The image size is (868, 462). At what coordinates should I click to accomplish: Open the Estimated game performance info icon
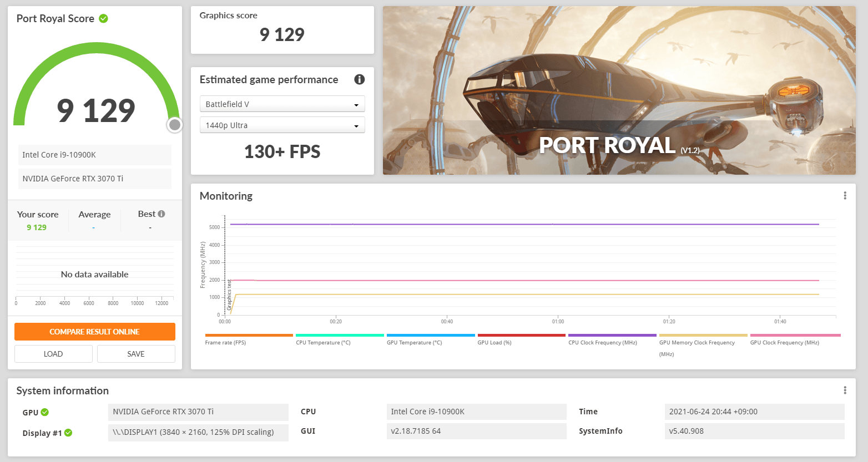coord(360,79)
